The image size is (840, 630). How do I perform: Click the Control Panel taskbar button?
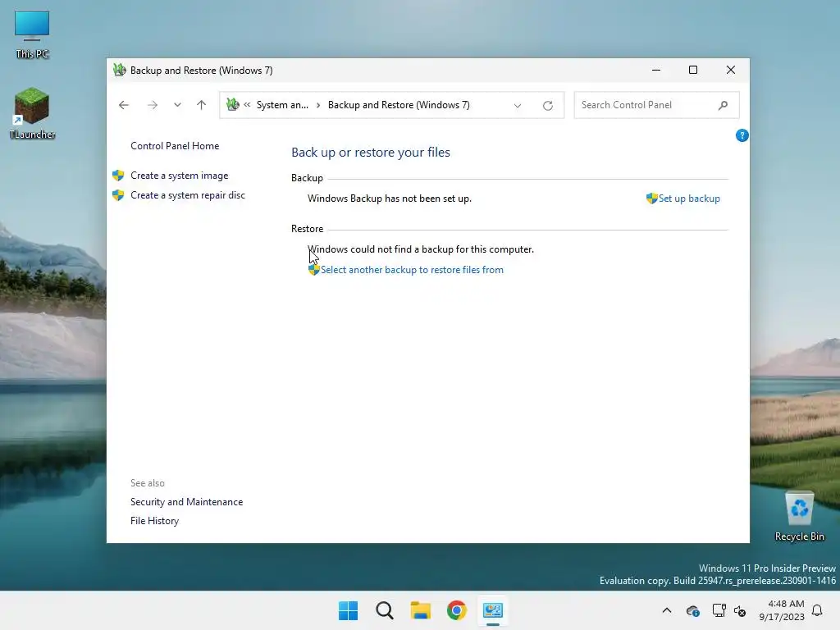tap(493, 610)
